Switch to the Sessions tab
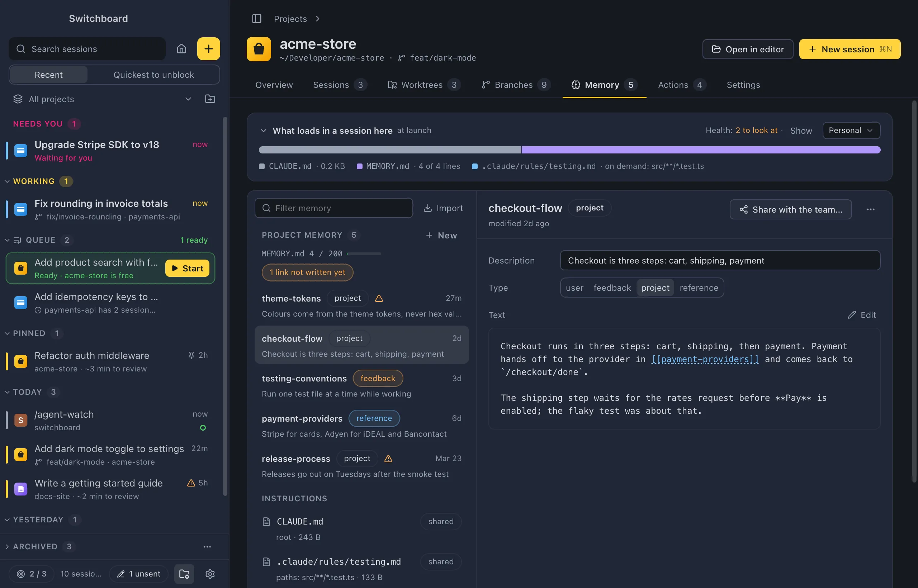The width and height of the screenshot is (918, 588). tap(340, 85)
